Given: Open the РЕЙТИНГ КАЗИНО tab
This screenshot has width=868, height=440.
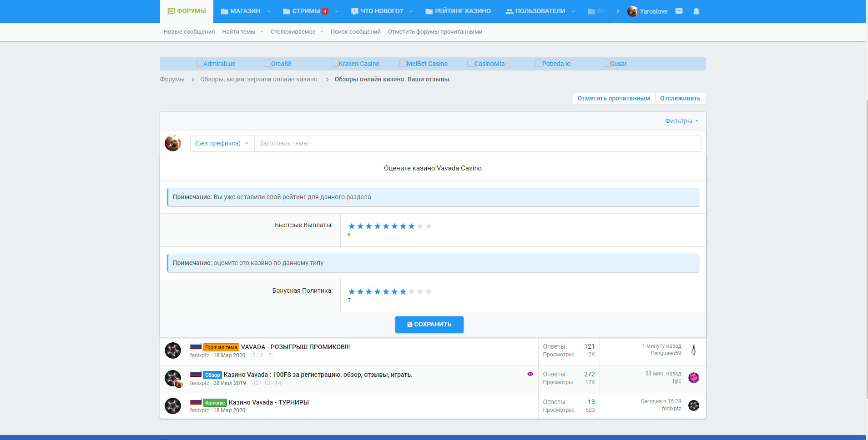Looking at the screenshot, I should (458, 11).
